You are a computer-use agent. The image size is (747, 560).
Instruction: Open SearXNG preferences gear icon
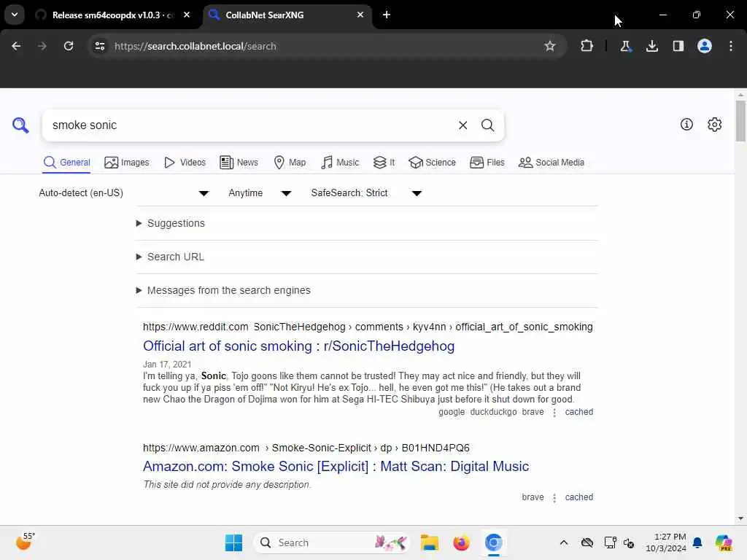(x=715, y=124)
